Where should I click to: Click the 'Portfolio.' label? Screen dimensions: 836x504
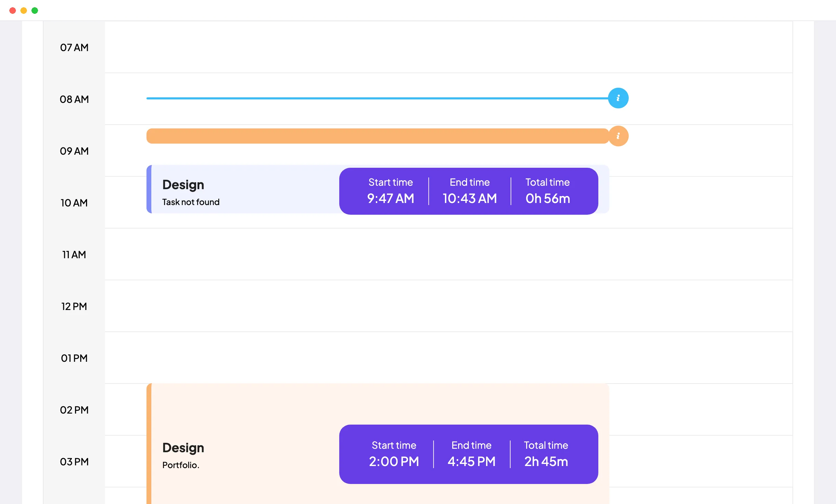(181, 465)
